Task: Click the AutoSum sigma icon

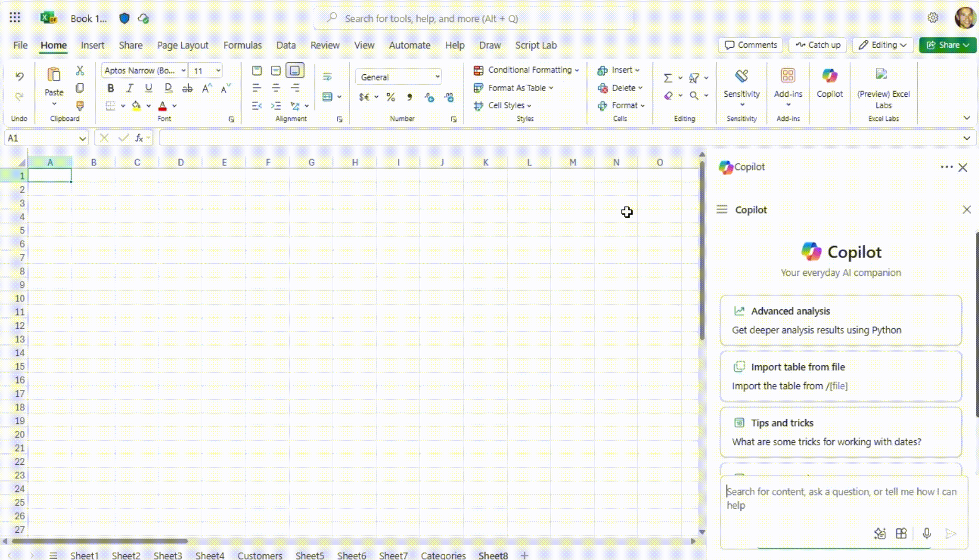Action: (667, 78)
